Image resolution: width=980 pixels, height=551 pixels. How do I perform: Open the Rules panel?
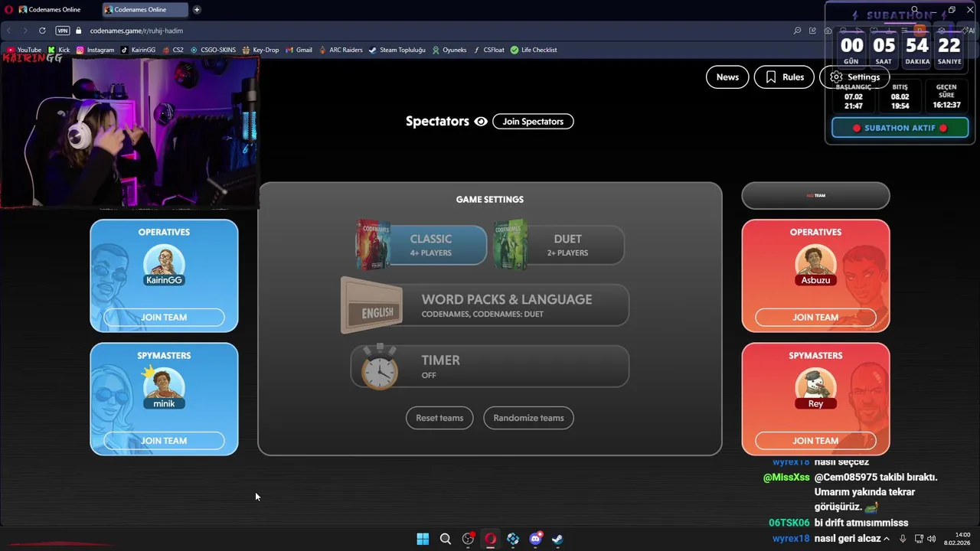(784, 77)
